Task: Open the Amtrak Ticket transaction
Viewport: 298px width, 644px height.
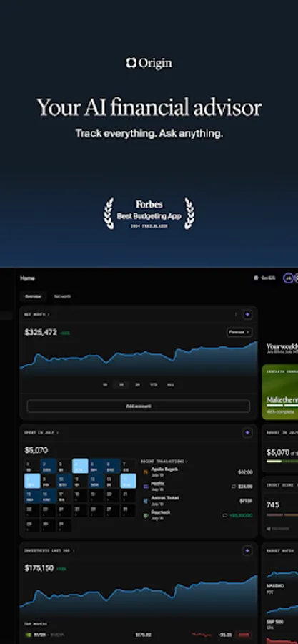Action: [x=197, y=500]
